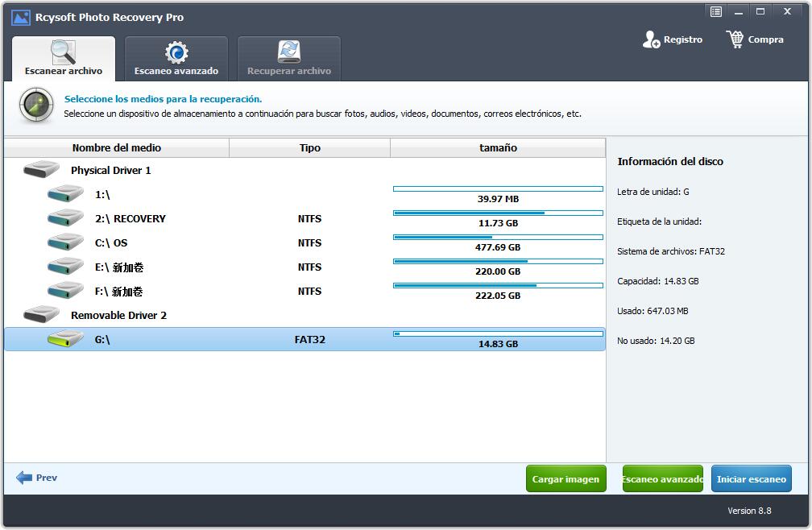Open the Escaneo avanzado tab

[176, 59]
